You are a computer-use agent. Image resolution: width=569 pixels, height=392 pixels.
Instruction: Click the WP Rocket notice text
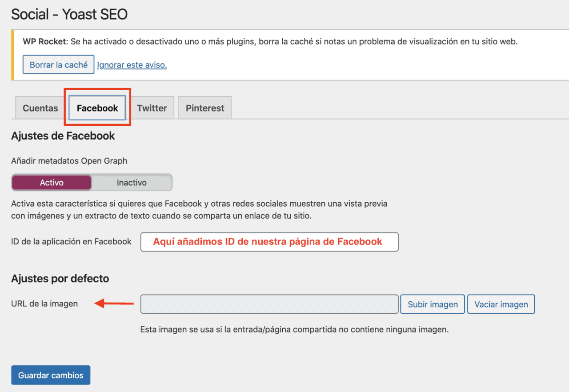point(270,42)
